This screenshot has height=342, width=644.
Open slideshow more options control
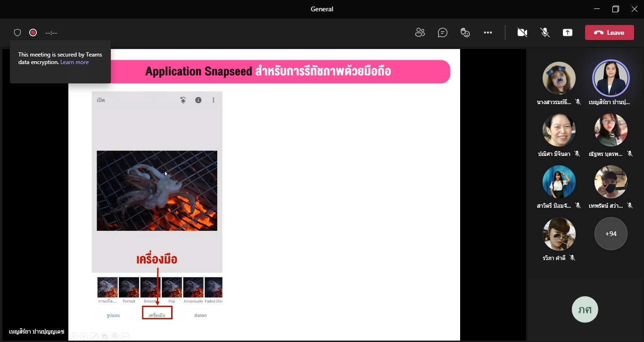click(125, 336)
